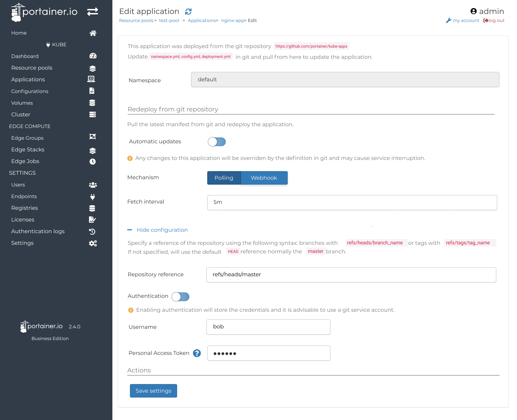Click the github.com/portainer/kube-apps repository URL
Screen dimensions: 517x420
311,46
